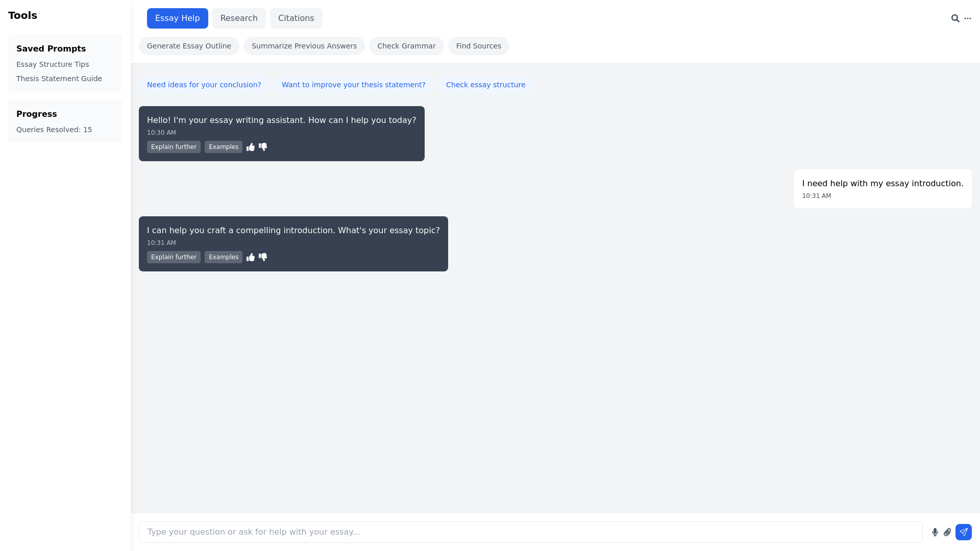Attach a file using the paperclip icon
Image resolution: width=980 pixels, height=551 pixels.
click(948, 532)
